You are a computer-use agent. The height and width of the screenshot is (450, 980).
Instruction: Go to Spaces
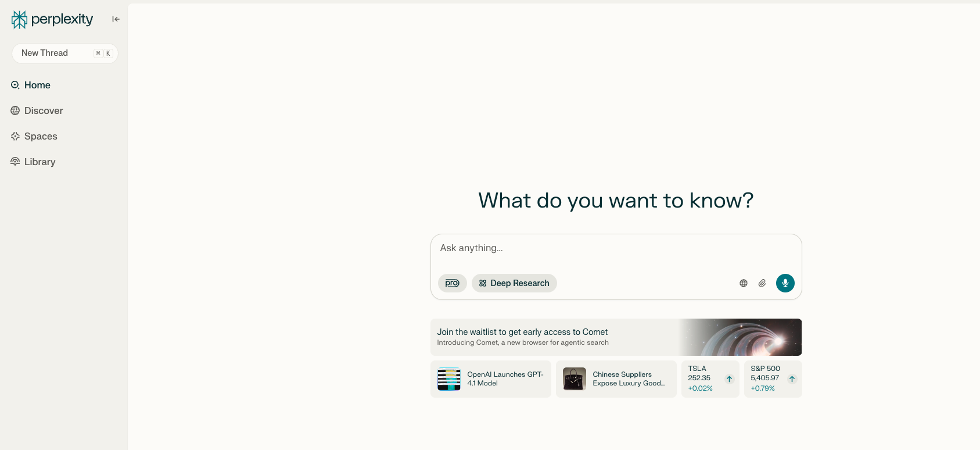(x=34, y=136)
